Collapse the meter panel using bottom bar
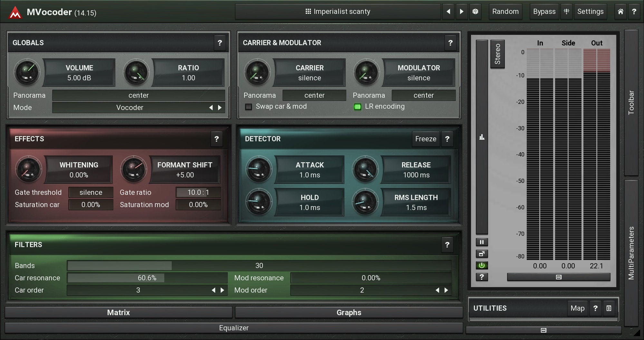 [x=558, y=277]
